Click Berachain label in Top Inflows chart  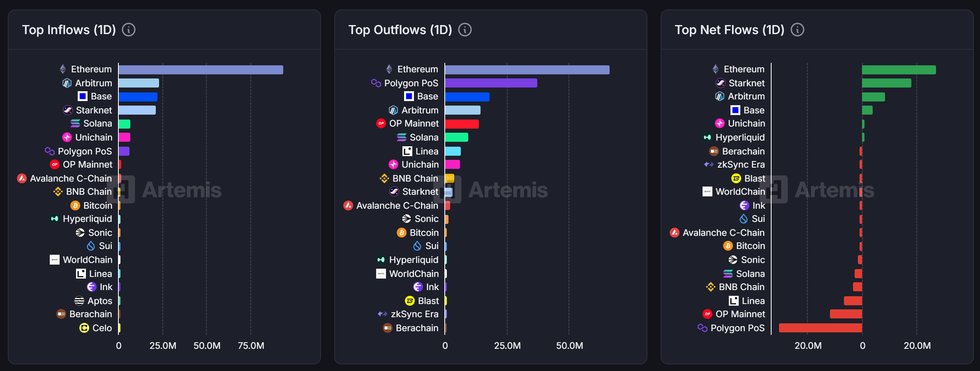pos(90,314)
